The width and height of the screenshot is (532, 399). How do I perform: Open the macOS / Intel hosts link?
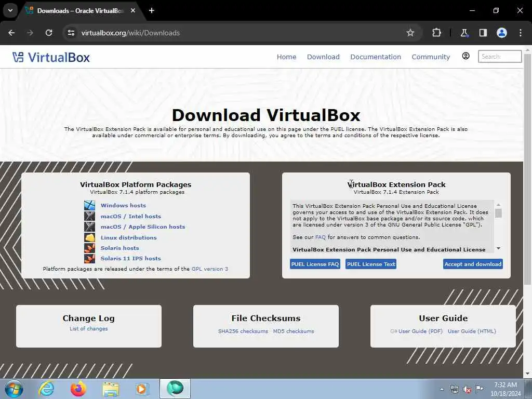(130, 216)
